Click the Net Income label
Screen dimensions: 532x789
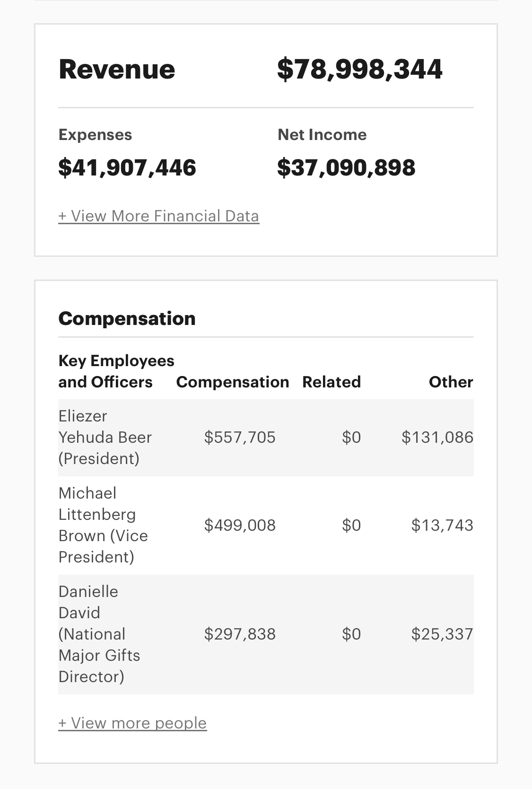[322, 135]
